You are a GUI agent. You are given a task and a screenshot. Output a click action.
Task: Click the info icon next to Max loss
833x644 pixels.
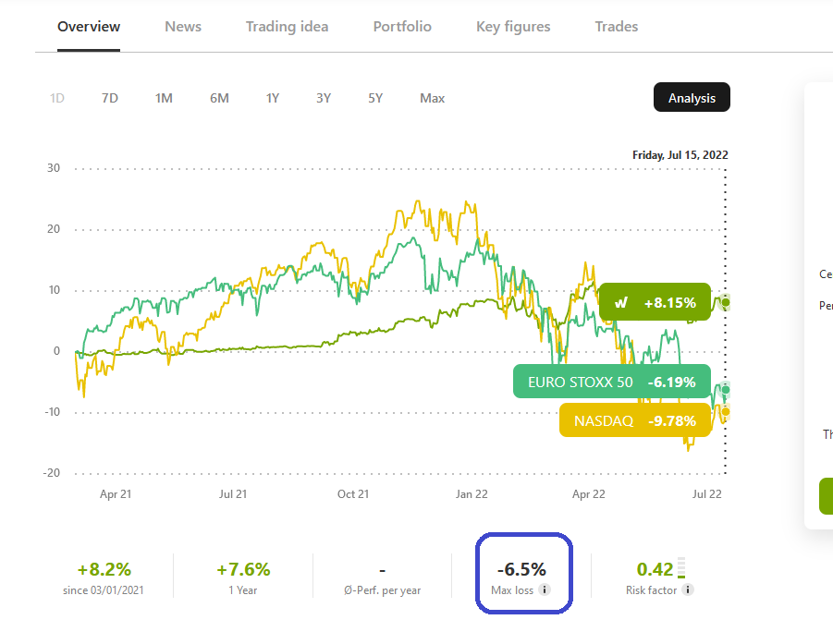point(545,590)
